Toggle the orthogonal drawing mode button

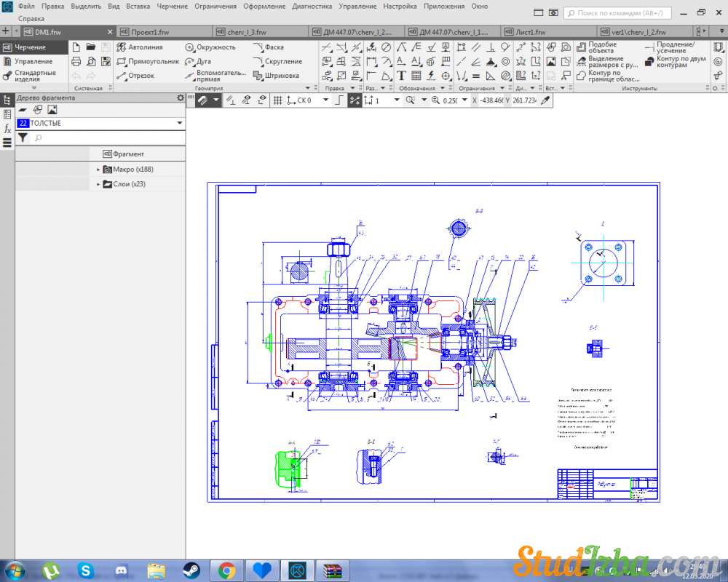click(x=339, y=100)
